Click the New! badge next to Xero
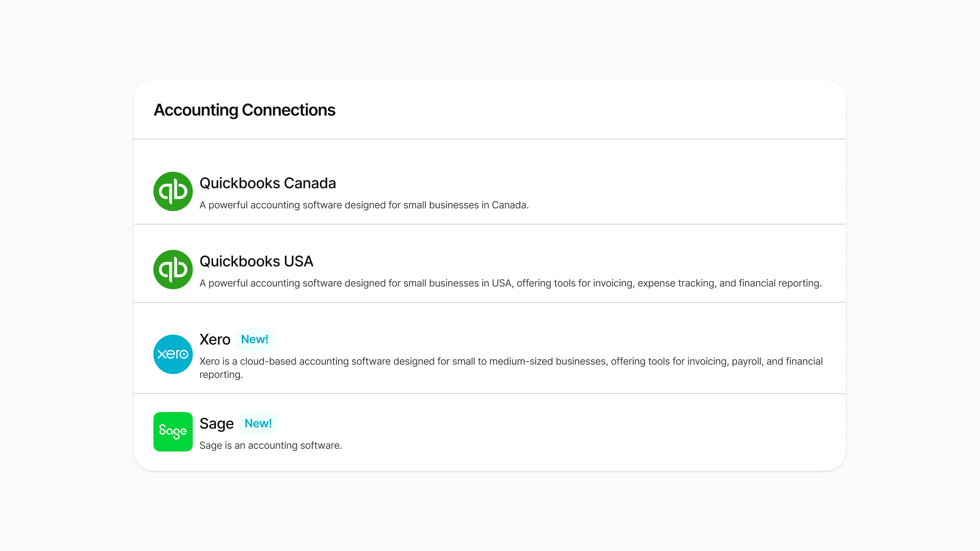This screenshot has height=551, width=980. click(x=255, y=339)
